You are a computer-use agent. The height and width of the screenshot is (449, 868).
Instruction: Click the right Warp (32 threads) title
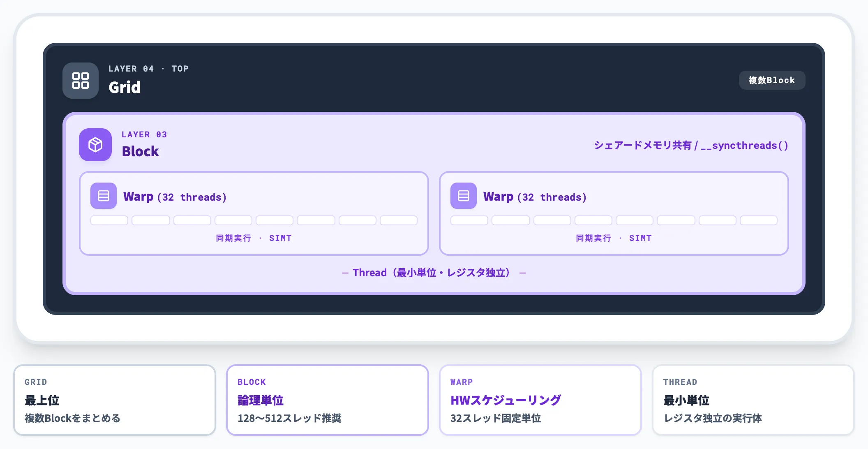535,197
